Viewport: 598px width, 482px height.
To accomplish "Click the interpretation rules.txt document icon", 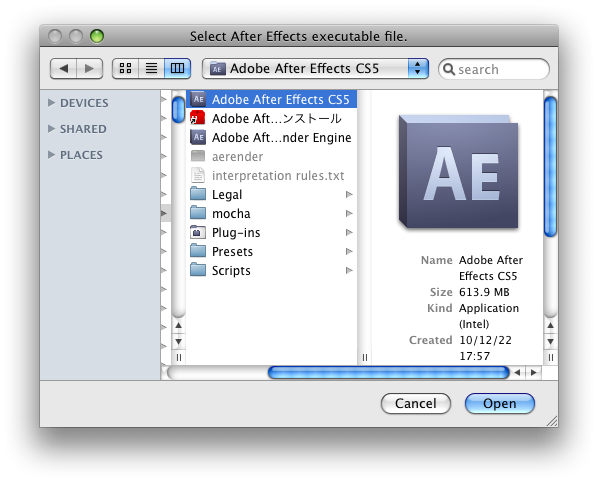I will 198,175.
